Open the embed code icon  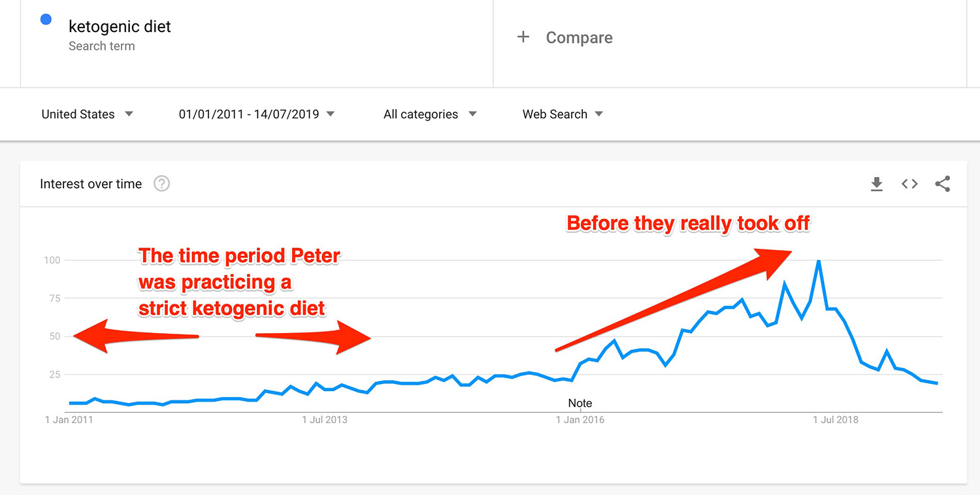pos(909,184)
